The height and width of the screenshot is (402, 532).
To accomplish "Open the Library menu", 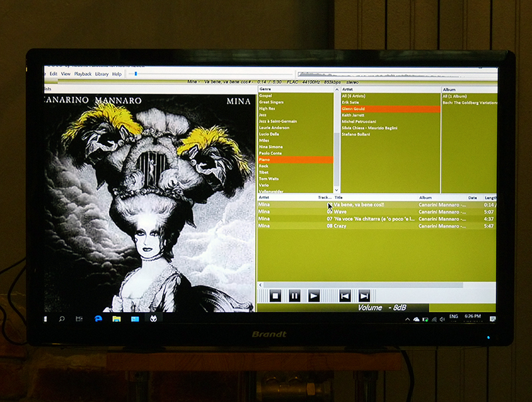I will click(x=102, y=74).
